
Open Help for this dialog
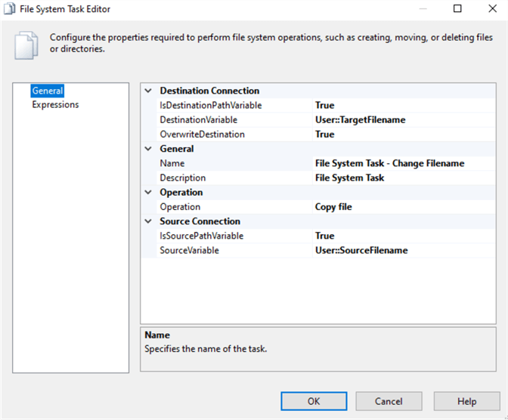(466, 401)
